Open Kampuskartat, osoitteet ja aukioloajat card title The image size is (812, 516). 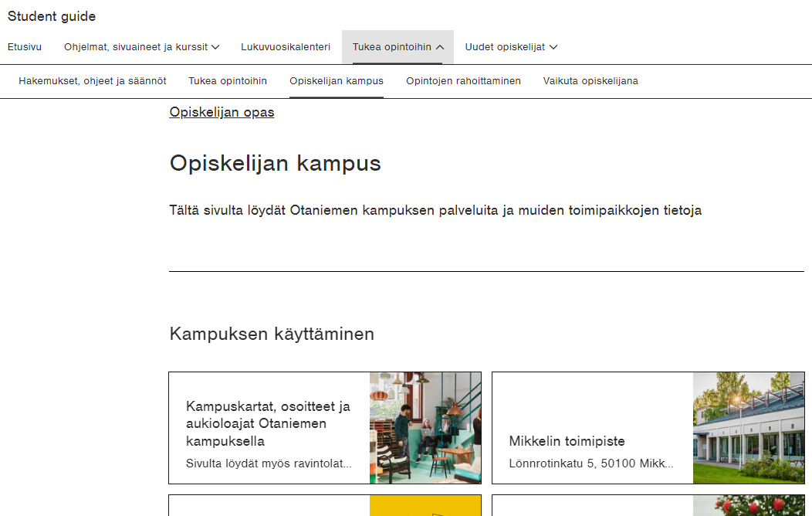pyautogui.click(x=268, y=423)
